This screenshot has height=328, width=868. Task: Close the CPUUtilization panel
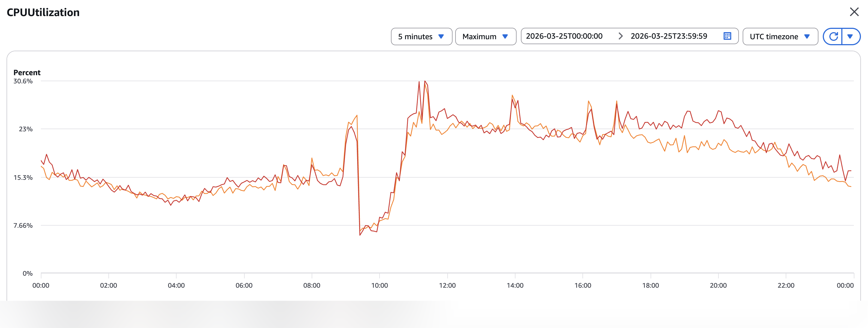point(854,12)
